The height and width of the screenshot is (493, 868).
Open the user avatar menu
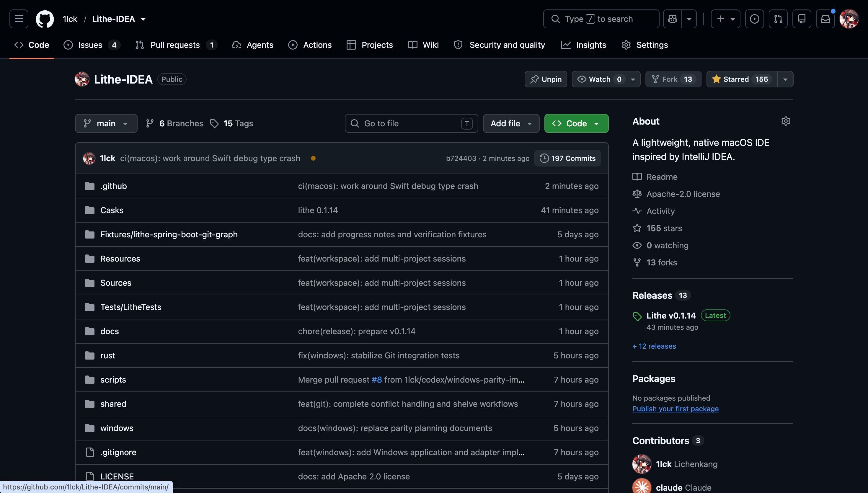click(849, 19)
